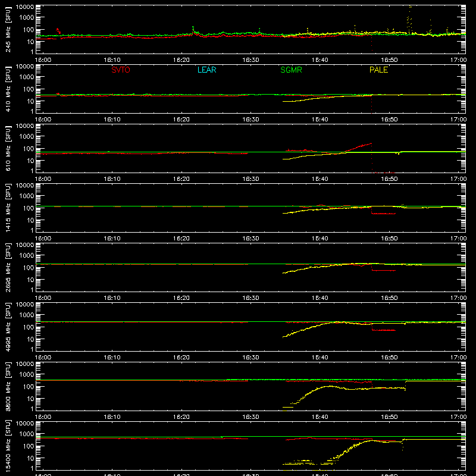476x476 pixels.
Task: Click the 100 y-axis label of the 610 MHz panel
Action: (29, 149)
